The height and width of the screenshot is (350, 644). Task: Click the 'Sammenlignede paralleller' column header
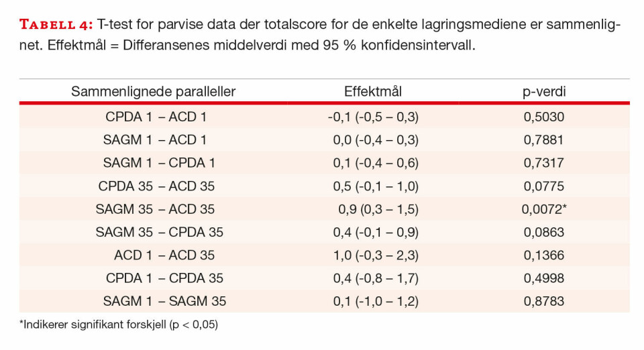click(x=154, y=92)
